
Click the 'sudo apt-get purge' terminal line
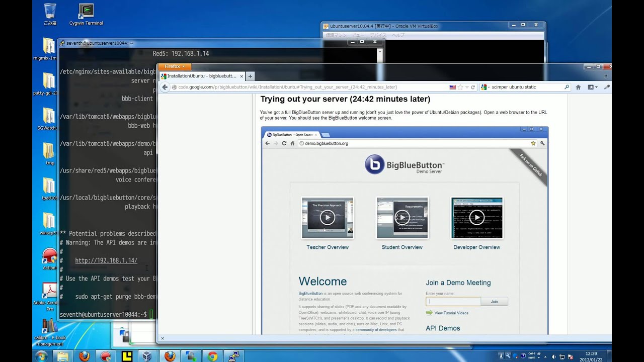click(x=116, y=297)
